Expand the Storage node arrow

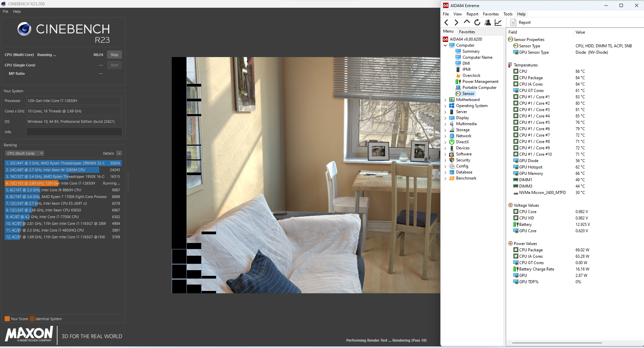pyautogui.click(x=445, y=130)
